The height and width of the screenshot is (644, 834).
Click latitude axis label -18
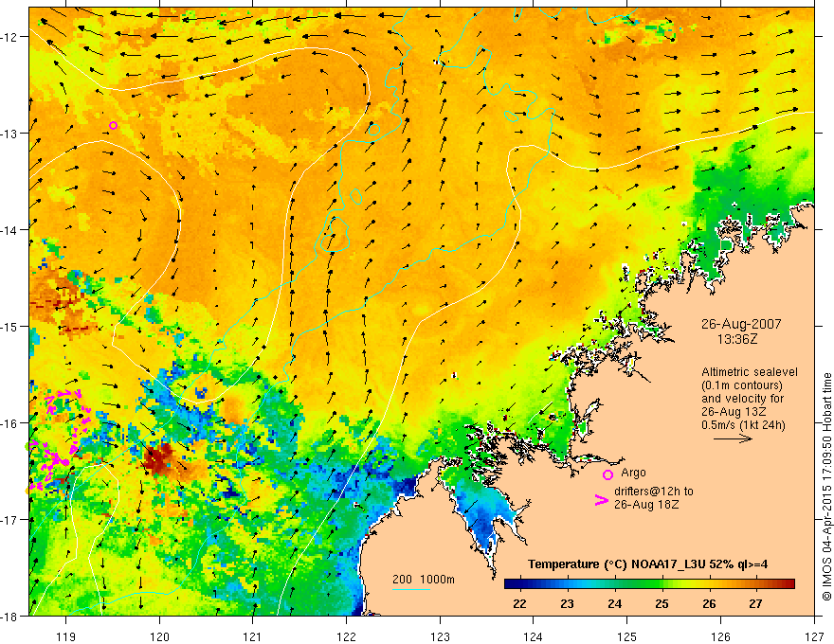(9, 616)
